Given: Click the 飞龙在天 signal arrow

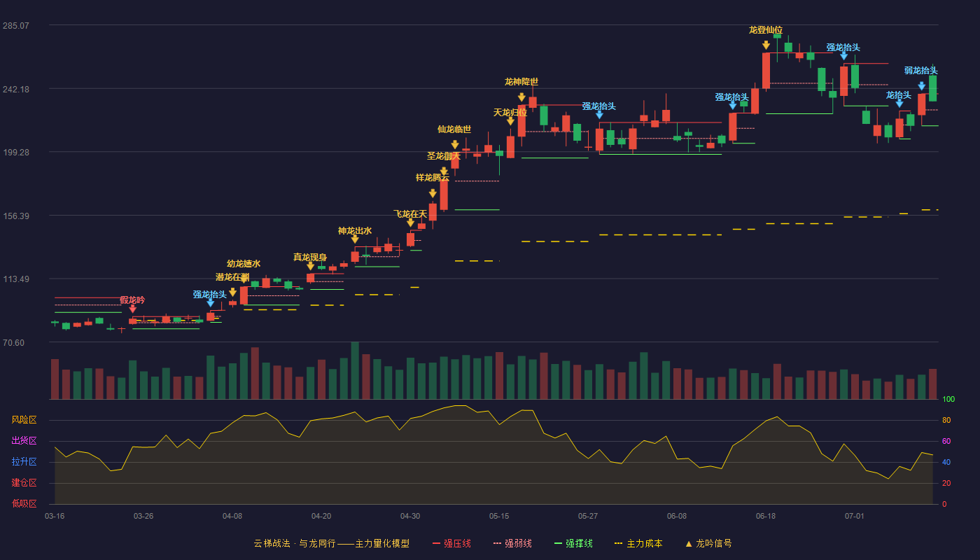Looking at the screenshot, I should point(410,223).
